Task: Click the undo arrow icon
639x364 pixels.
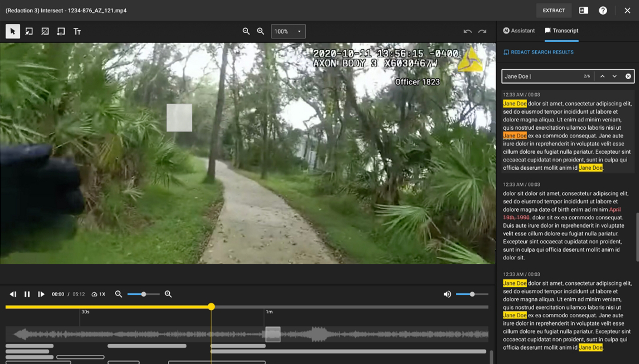Action: point(467,31)
